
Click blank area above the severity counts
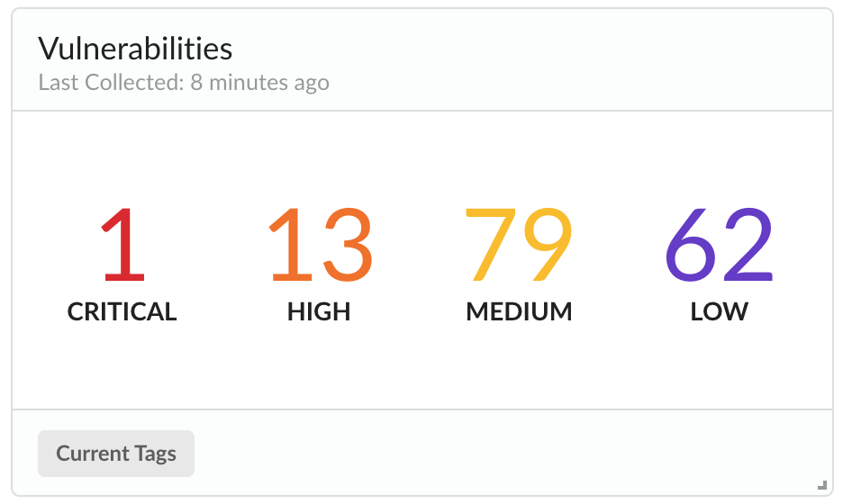pyautogui.click(x=421, y=157)
